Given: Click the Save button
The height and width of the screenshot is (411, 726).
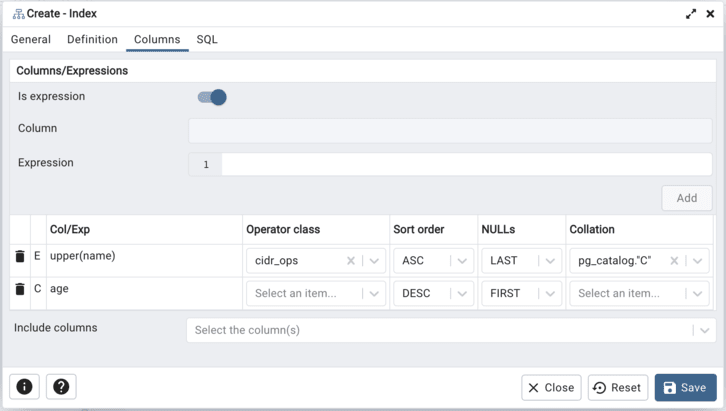Looking at the screenshot, I should [x=686, y=388].
